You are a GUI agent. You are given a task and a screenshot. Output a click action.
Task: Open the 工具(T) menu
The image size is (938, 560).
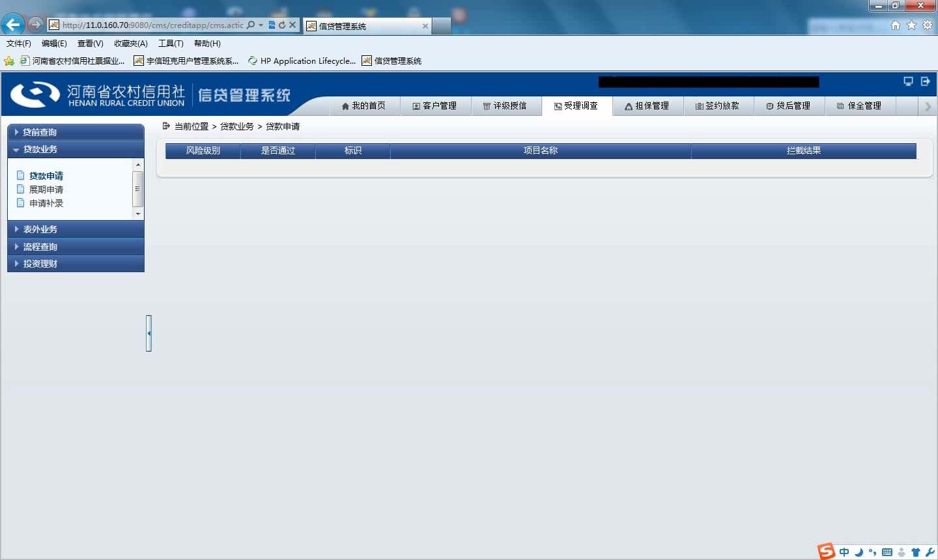click(171, 44)
